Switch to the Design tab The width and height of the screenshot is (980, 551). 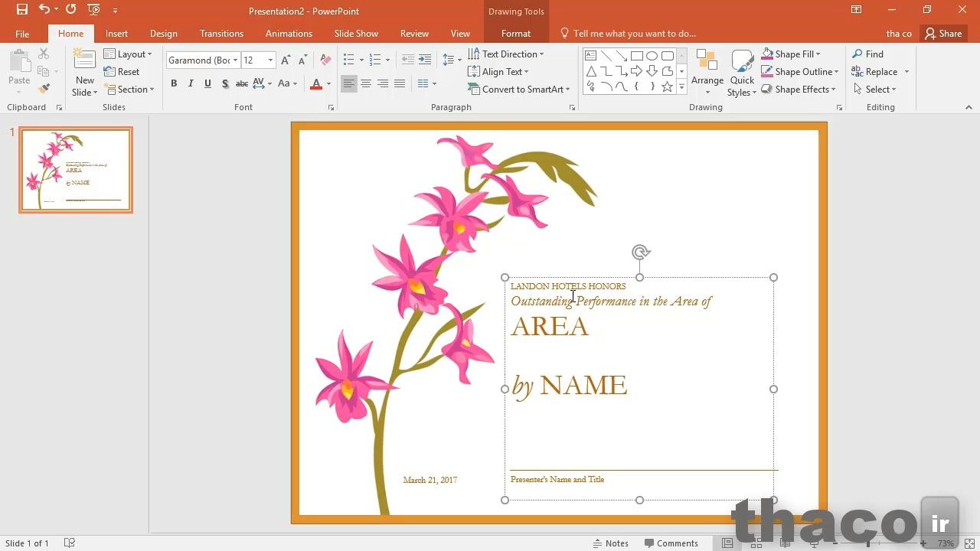click(163, 34)
